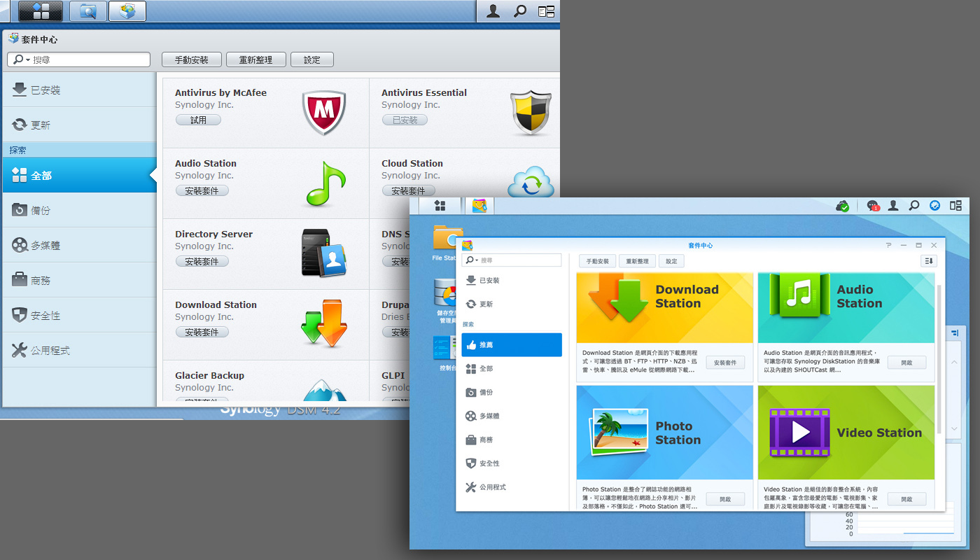Select 多媒體 category in DSM 4.2 sidebar
This screenshot has width=980, height=560.
point(79,245)
